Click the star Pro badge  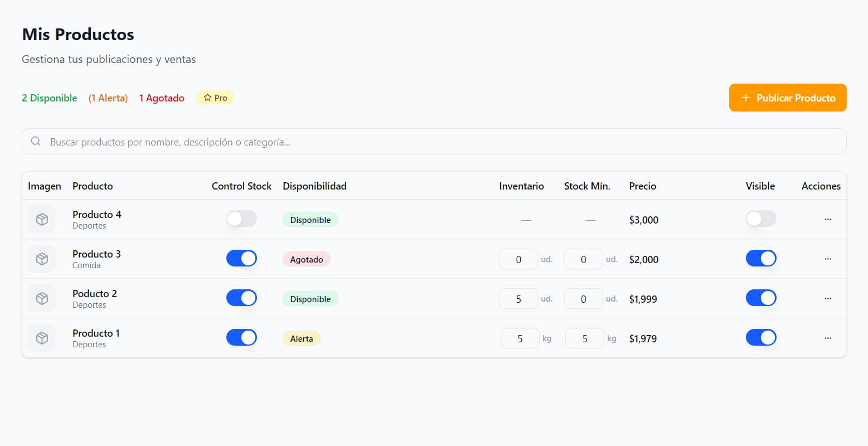(x=215, y=98)
